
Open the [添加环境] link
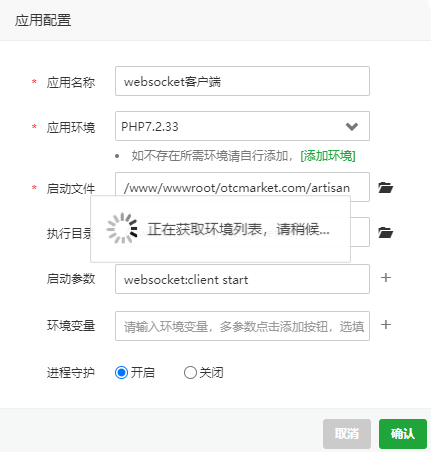tap(328, 156)
